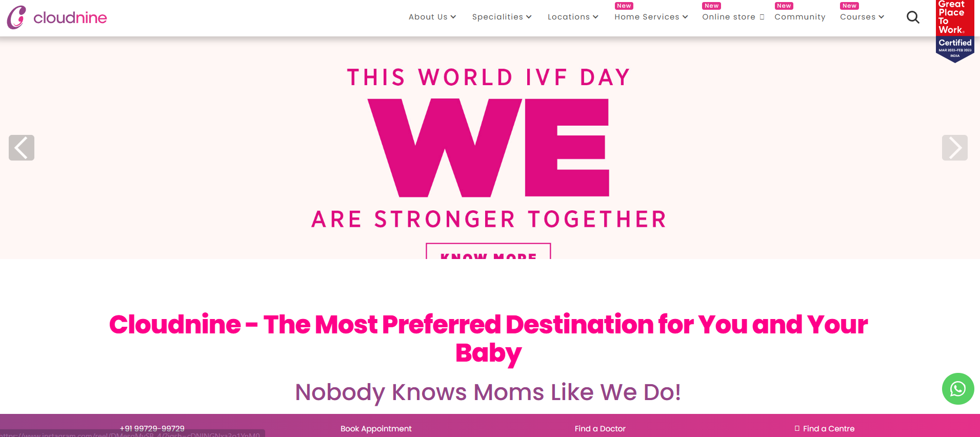The width and height of the screenshot is (980, 437).
Task: Open the search tool
Action: coord(913,17)
